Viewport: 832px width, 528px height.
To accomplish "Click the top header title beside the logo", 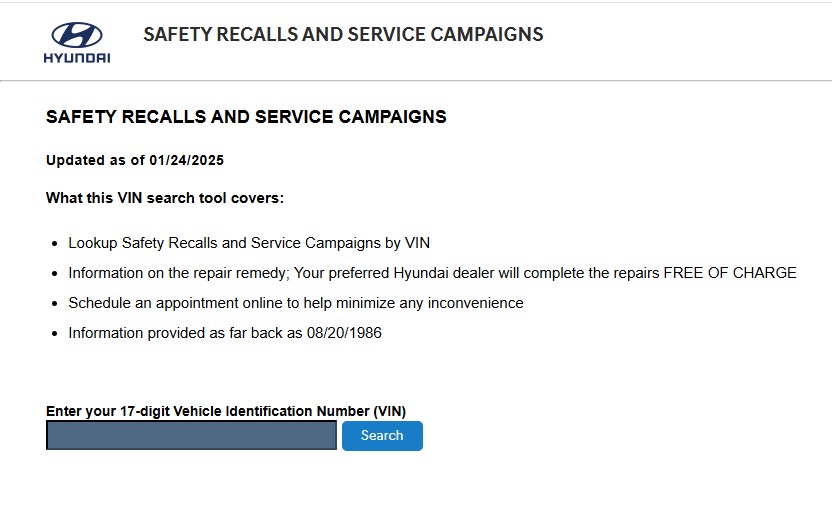I will (x=343, y=35).
